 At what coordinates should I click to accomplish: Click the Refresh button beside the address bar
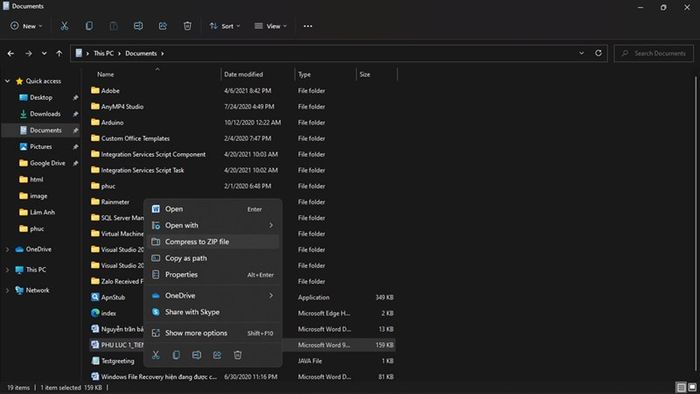click(598, 53)
